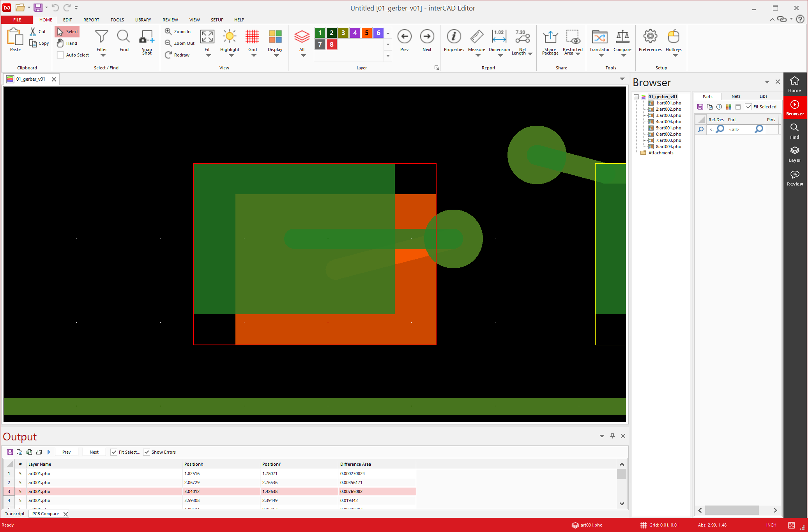
Task: Click the Restricted Area icon
Action: click(572, 37)
